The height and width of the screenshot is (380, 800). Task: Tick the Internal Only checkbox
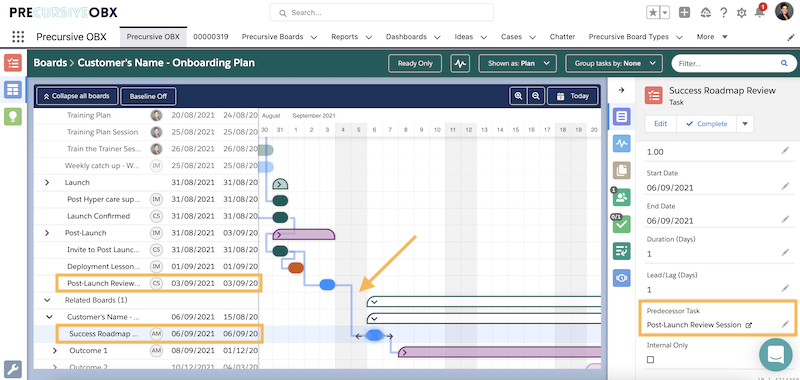coord(651,360)
